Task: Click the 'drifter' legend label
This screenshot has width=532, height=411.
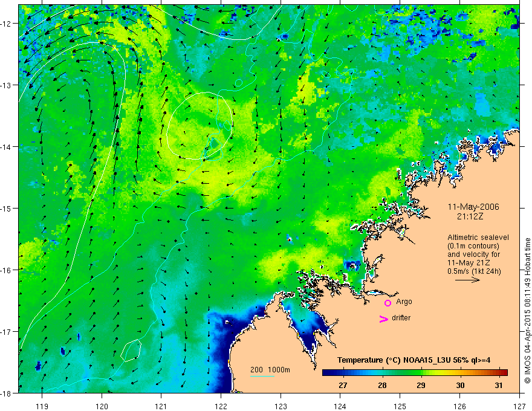Action: coord(401,318)
